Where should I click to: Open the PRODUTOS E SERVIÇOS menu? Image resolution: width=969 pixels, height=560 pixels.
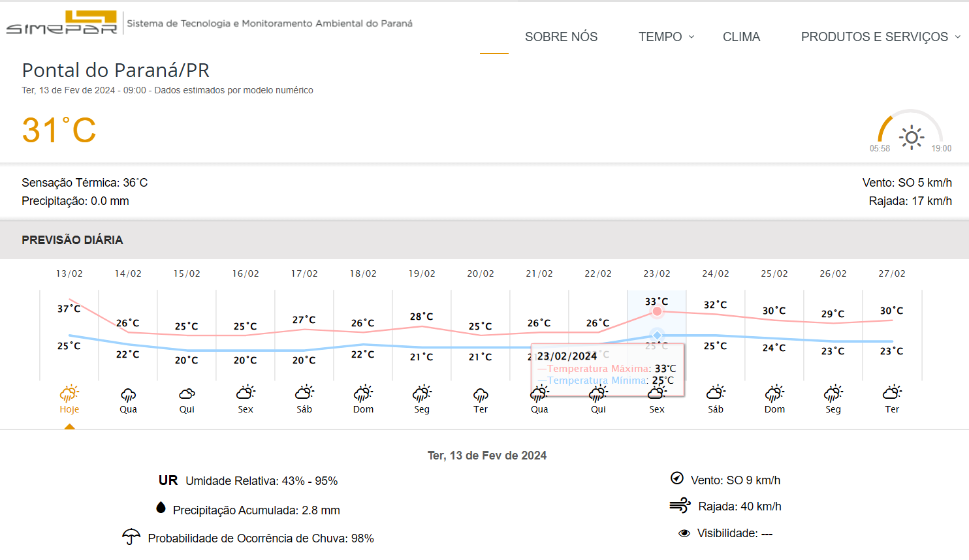point(874,37)
